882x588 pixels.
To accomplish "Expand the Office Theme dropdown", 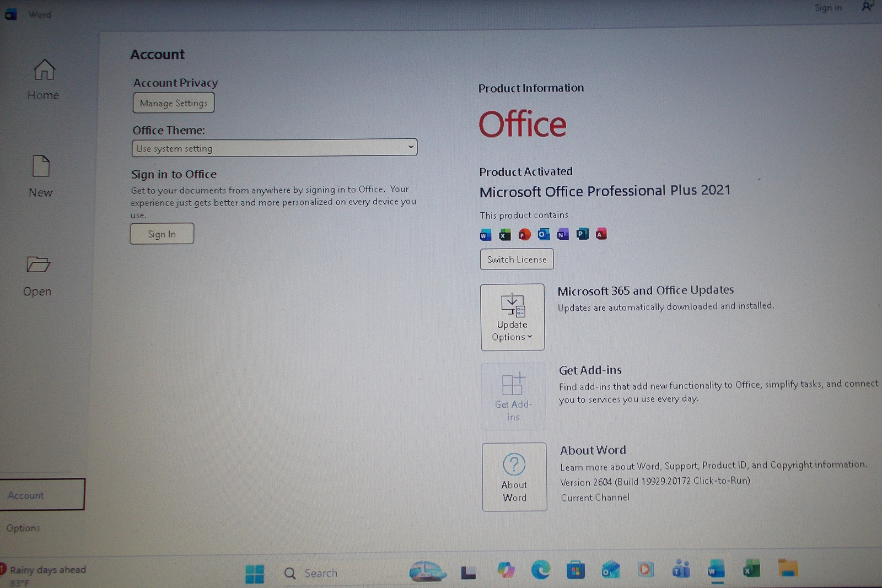I will (275, 148).
